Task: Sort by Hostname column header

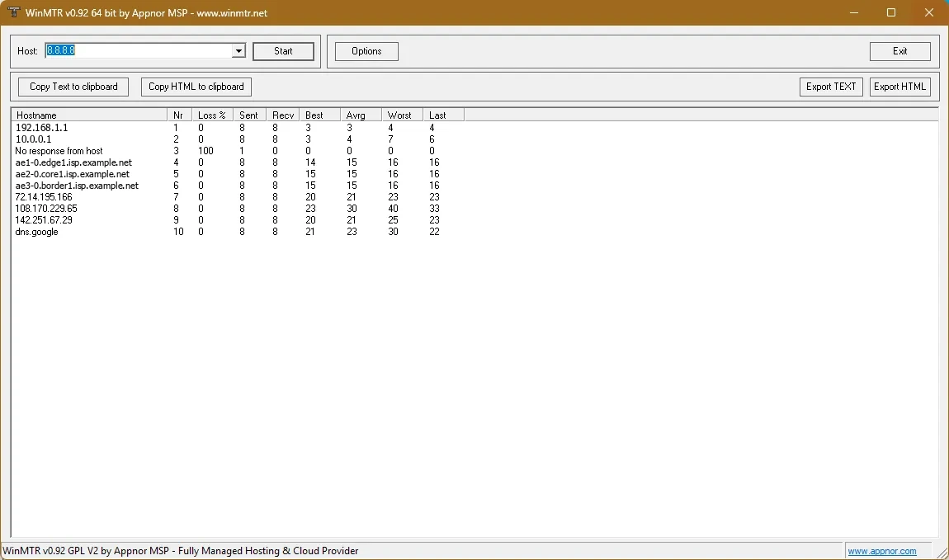Action: point(89,115)
